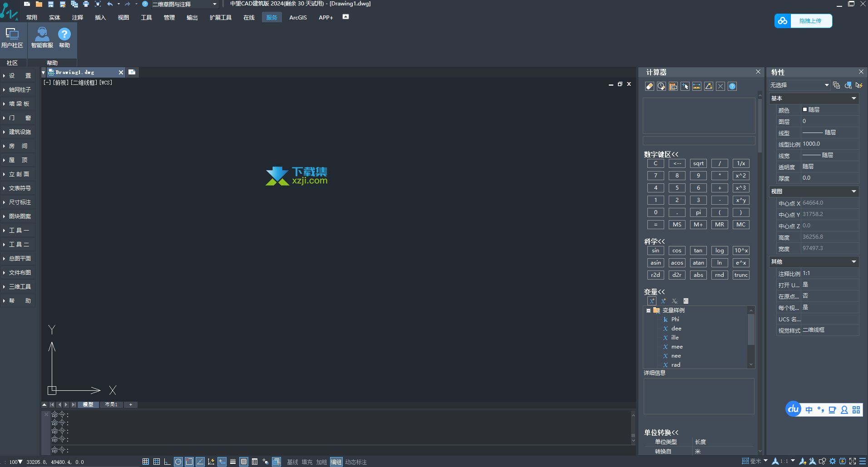Collapse the 数字键区 section header
Image resolution: width=868 pixels, height=467 pixels.
(661, 154)
